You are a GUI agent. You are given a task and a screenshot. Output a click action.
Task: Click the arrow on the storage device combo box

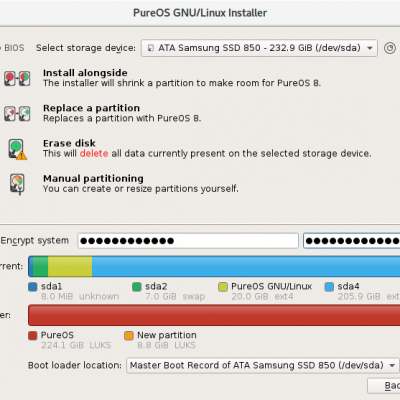[370, 48]
